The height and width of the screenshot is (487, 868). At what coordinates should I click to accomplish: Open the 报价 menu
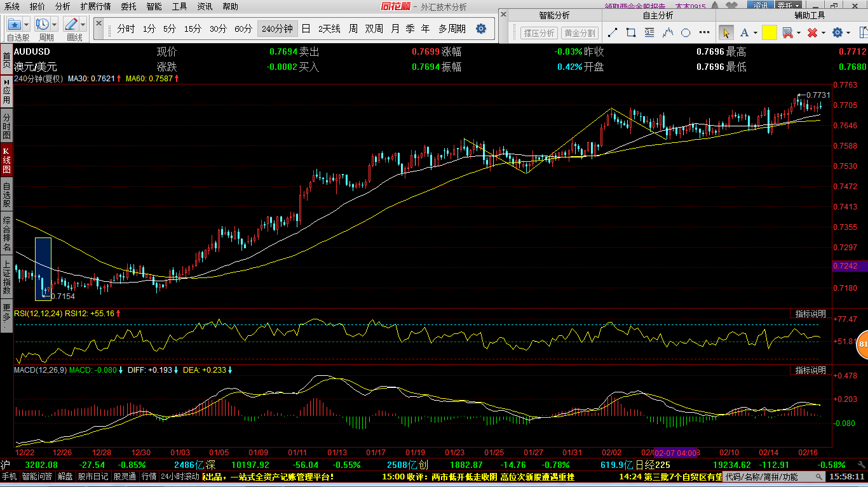click(x=37, y=6)
